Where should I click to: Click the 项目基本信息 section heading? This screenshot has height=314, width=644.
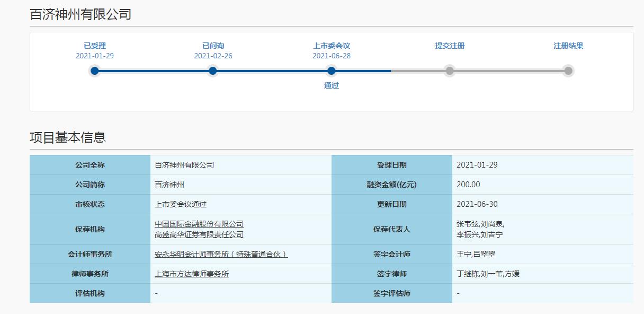[68, 137]
